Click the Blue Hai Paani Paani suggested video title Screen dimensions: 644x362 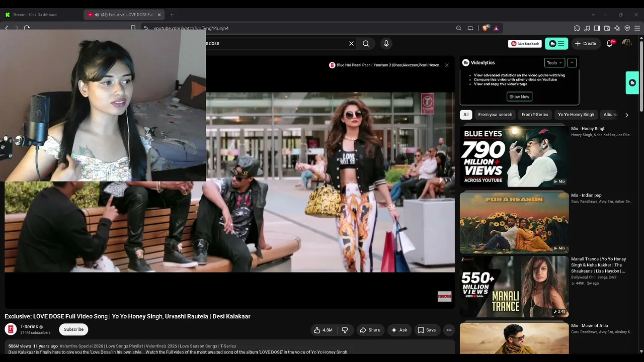point(388,65)
